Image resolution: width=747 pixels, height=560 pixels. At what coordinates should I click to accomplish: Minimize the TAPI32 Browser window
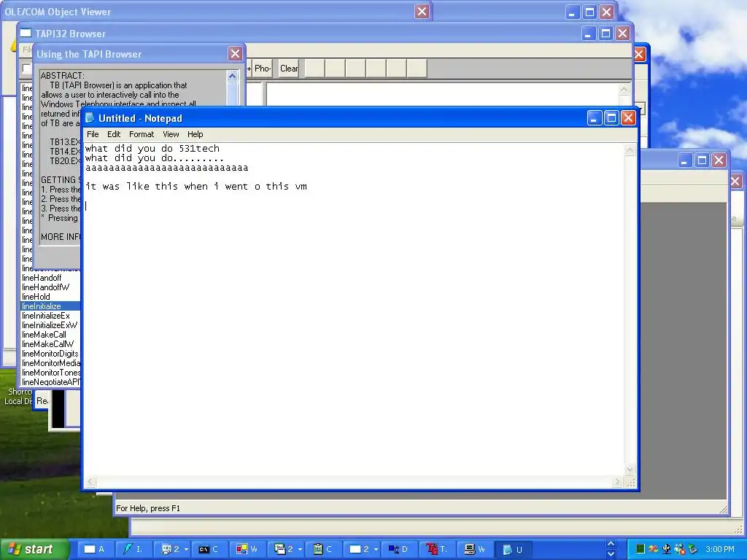tap(589, 34)
